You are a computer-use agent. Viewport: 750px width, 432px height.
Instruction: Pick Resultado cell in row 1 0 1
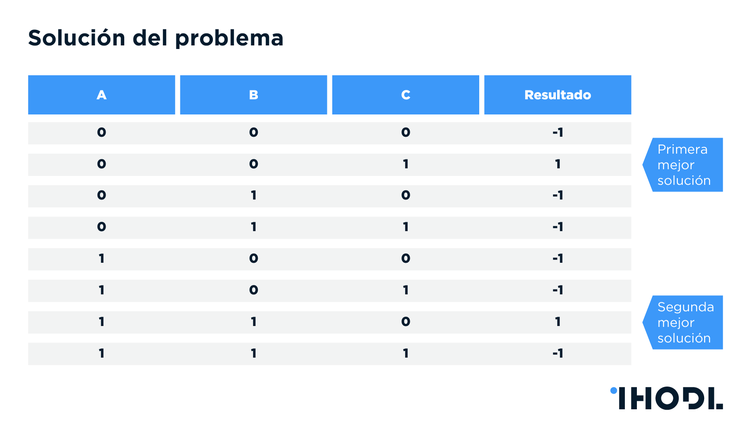pyautogui.click(x=557, y=290)
